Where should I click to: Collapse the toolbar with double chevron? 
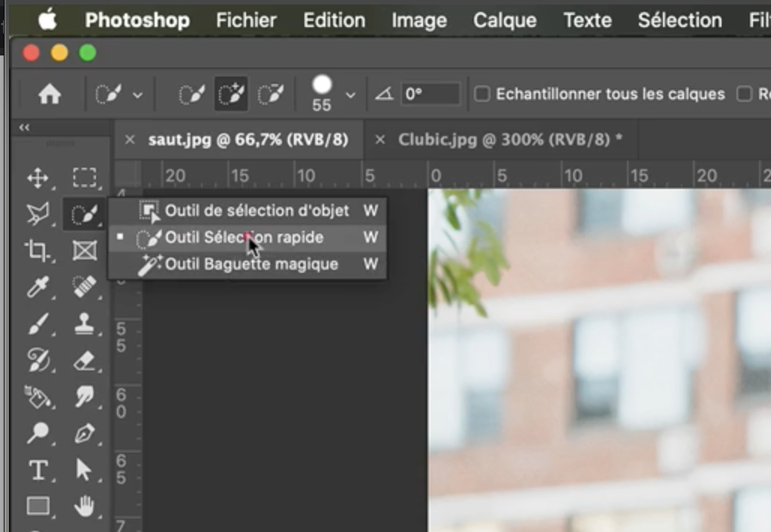point(24,128)
